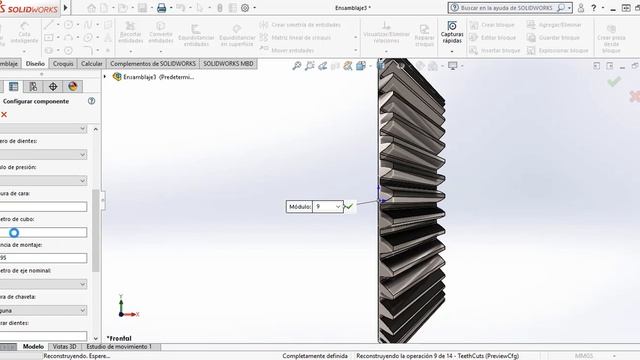Click the Capturas rápidas tool
Image resolution: width=640 pixels, height=360 pixels.
pyautogui.click(x=452, y=32)
